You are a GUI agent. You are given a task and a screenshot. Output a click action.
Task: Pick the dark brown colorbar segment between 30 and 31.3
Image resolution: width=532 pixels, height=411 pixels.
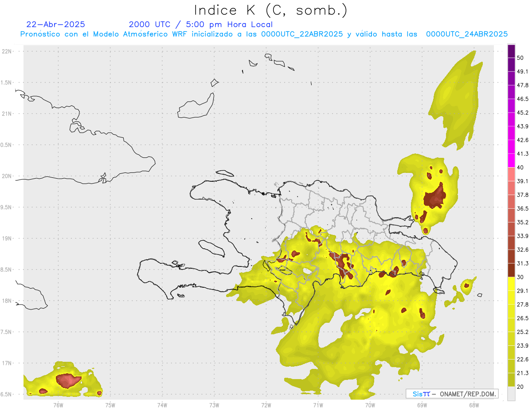click(x=511, y=270)
